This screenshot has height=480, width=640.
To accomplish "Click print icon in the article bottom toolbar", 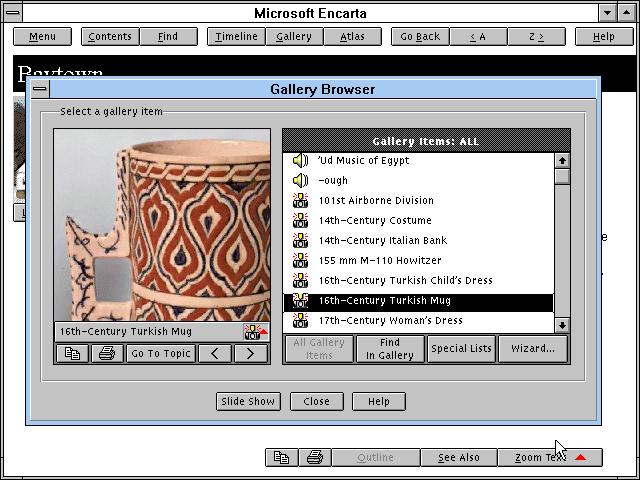I will coord(315,458).
